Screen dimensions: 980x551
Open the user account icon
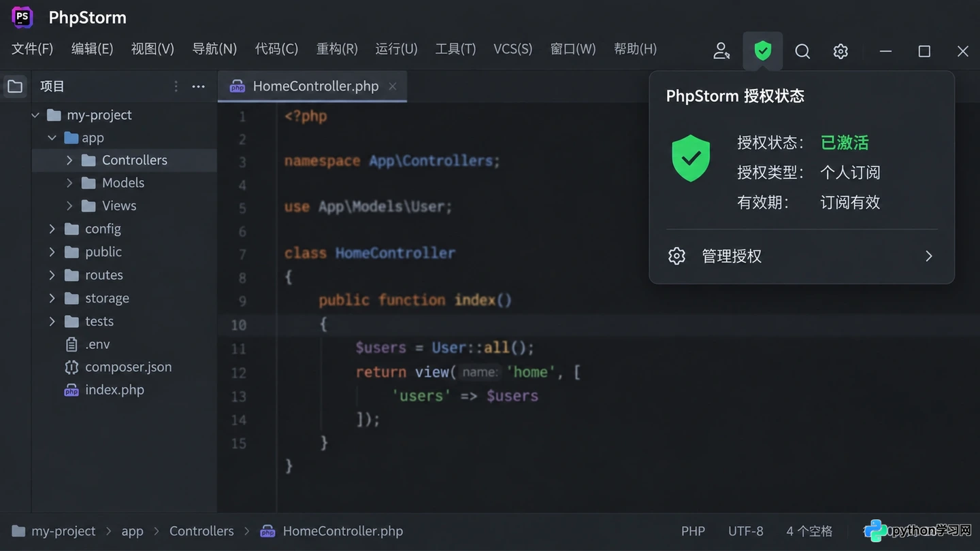coord(721,51)
